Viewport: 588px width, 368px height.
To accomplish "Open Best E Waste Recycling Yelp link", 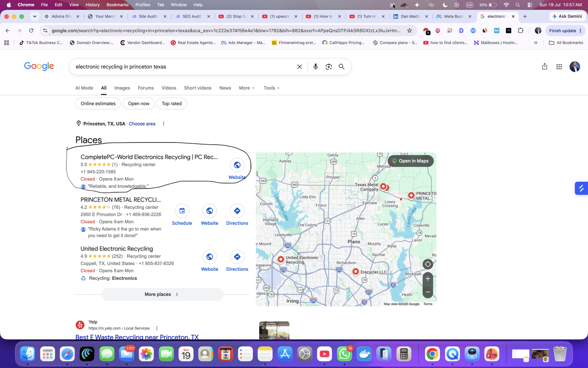I will (x=137, y=337).
